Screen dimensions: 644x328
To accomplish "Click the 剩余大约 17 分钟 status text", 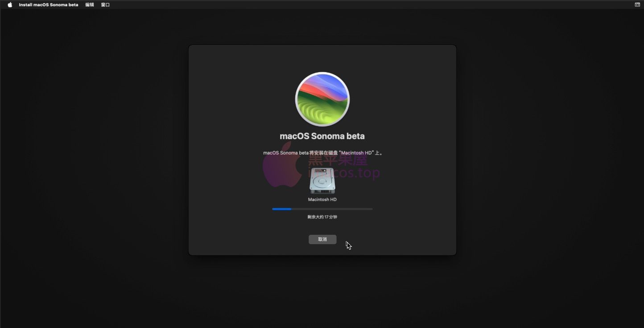I will click(322, 217).
